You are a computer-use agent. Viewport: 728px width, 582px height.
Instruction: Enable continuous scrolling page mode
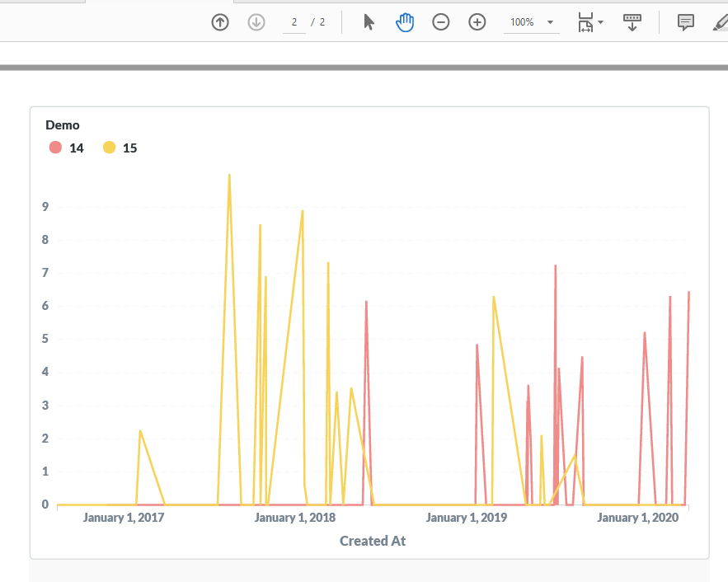[632, 22]
